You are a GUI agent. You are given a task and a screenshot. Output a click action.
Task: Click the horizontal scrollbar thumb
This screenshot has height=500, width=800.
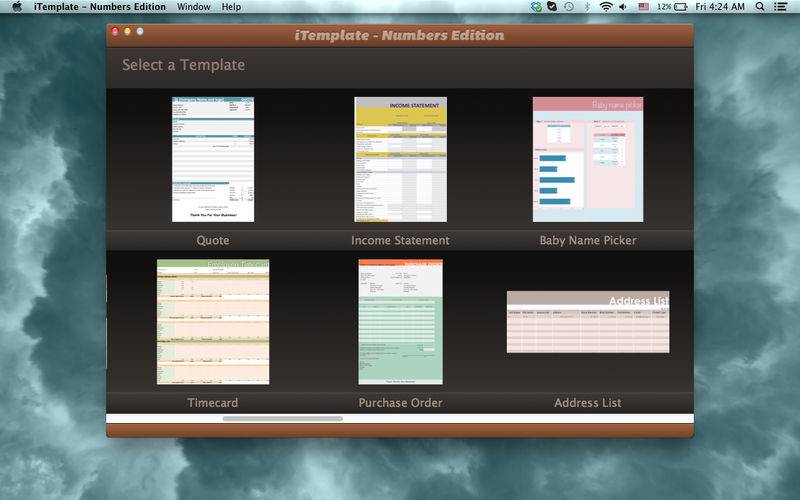click(283, 418)
